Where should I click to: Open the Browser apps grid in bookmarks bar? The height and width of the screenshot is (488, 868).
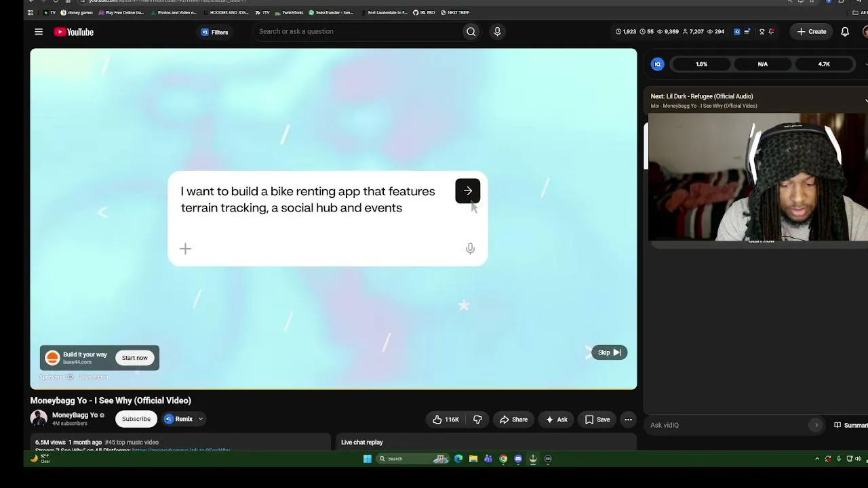pos(30,12)
